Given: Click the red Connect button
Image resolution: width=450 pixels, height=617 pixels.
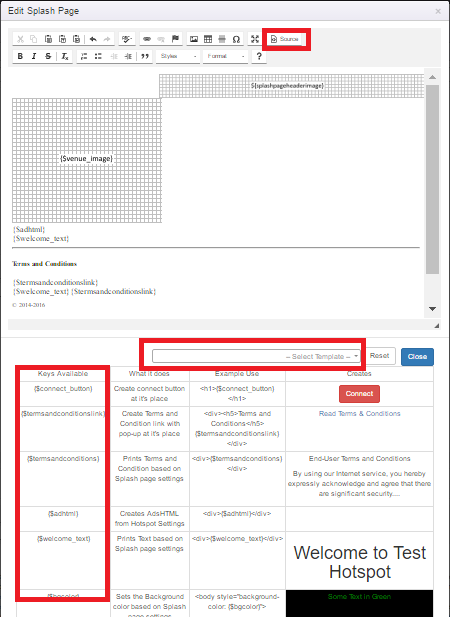Looking at the screenshot, I should [x=359, y=393].
